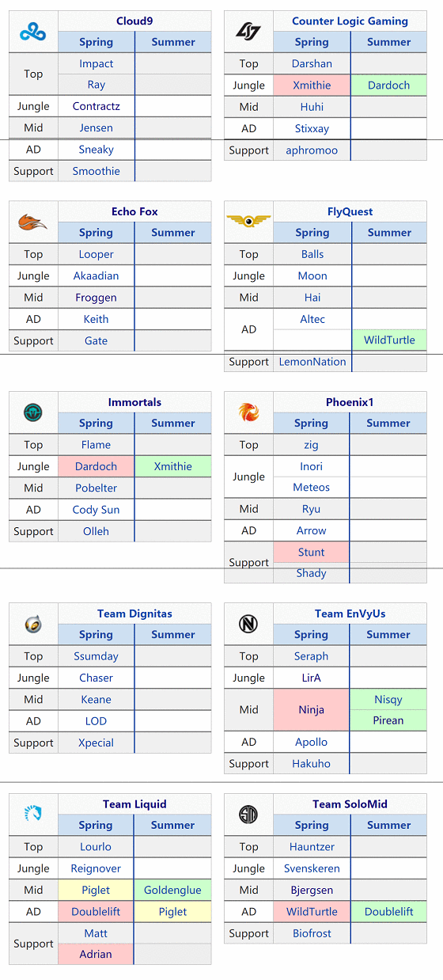The height and width of the screenshot is (980, 443).
Task: Click the Team EnVyUs logo
Action: point(248,624)
